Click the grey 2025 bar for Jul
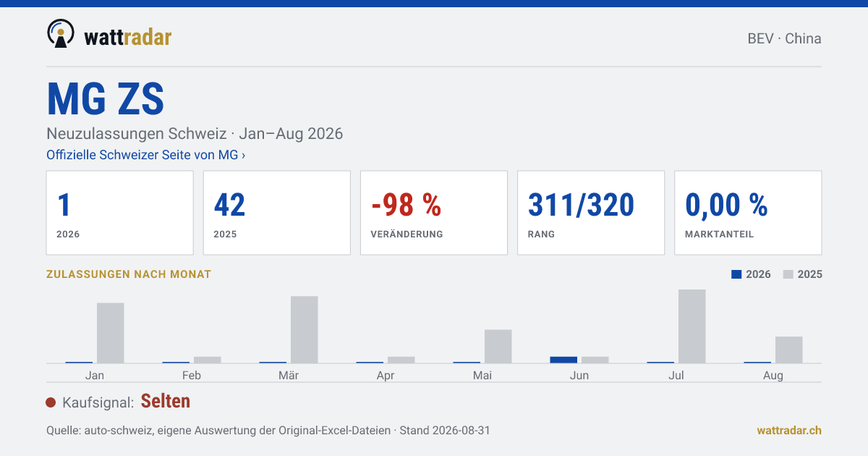The image size is (868, 456). (692, 326)
